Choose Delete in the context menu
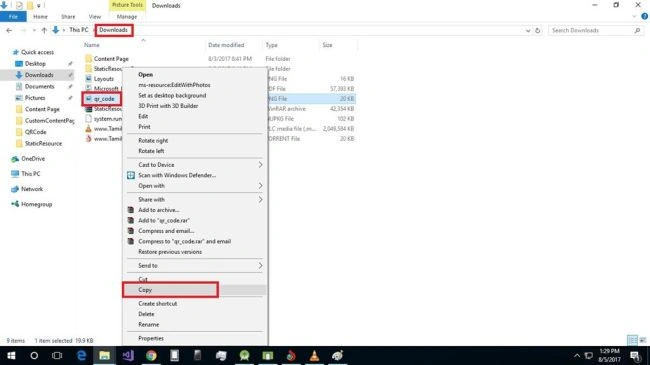 click(146, 314)
